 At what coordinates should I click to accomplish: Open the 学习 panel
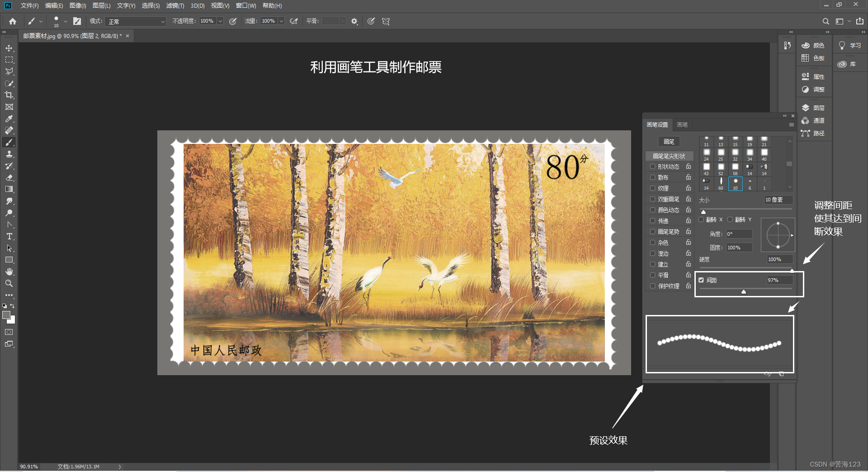pos(850,45)
